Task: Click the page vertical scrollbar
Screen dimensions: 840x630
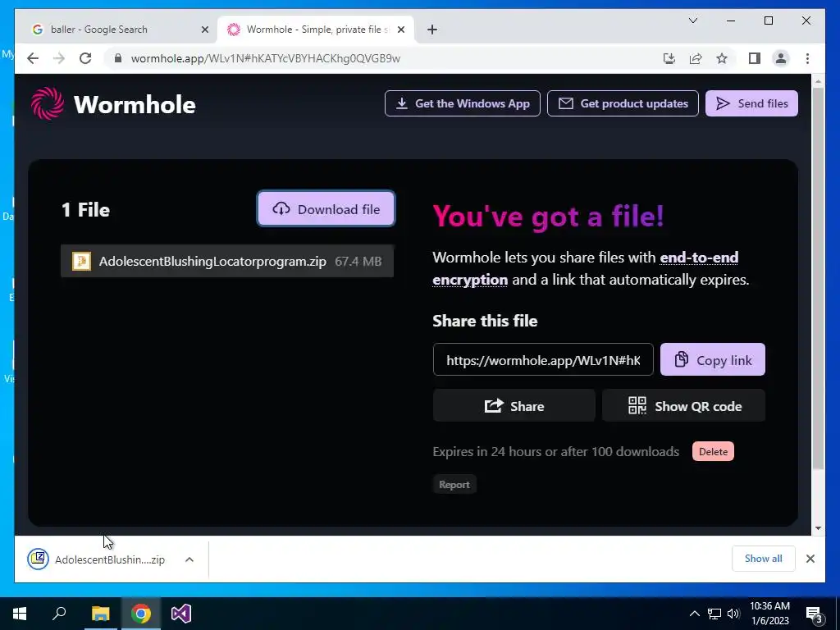Action: coord(818,279)
